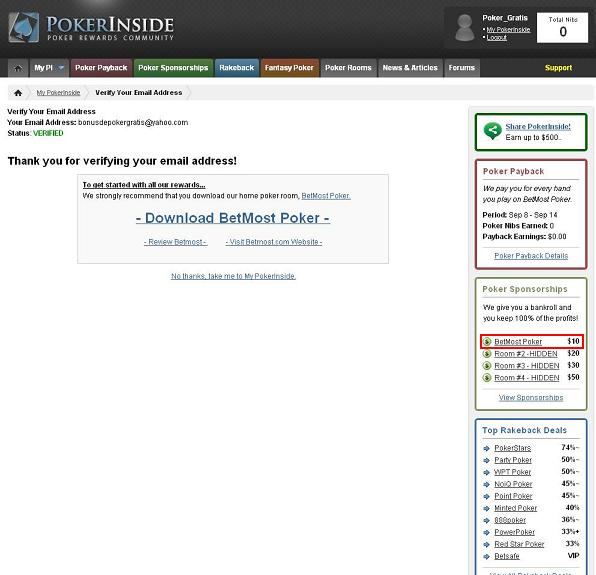Click the breadcrumb home icon
The width and height of the screenshot is (596, 575).
pos(17,93)
